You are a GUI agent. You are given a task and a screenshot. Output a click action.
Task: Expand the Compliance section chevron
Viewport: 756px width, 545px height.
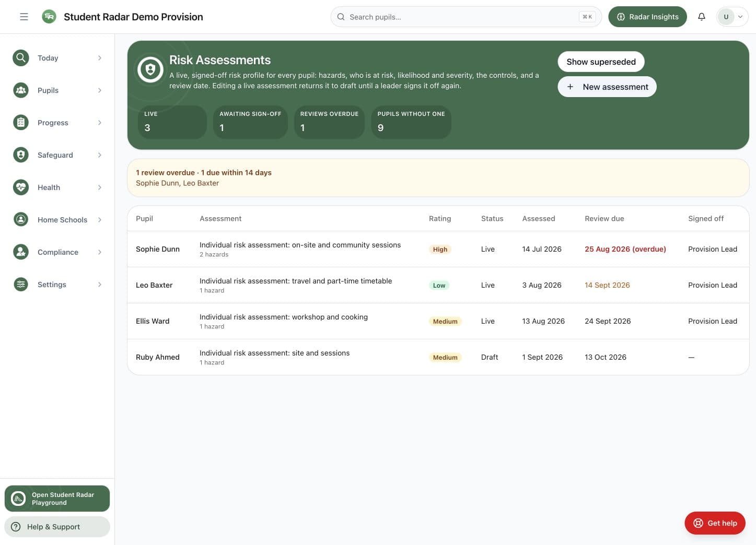coord(99,252)
